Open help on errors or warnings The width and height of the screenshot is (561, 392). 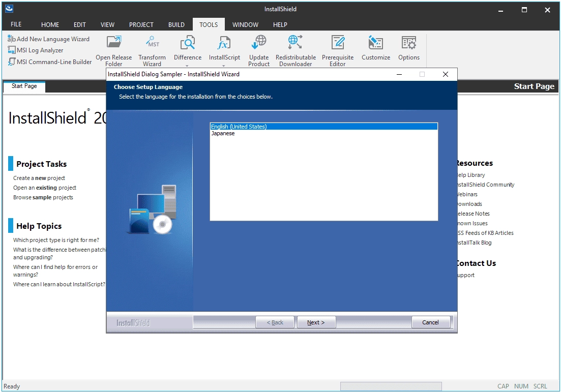pyautogui.click(x=55, y=271)
